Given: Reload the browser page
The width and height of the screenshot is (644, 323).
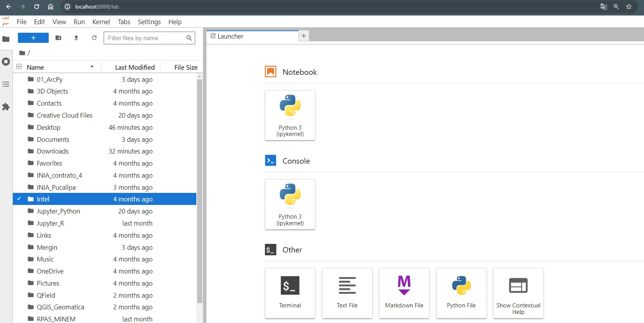Looking at the screenshot, I should pyautogui.click(x=37, y=7).
